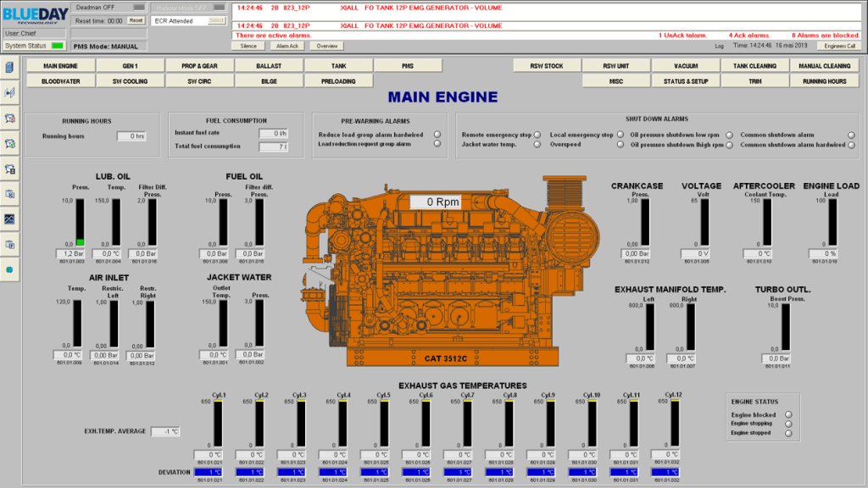Open the RUNNING HOURS page
Viewport: 868px width, 488px height.
pos(825,81)
